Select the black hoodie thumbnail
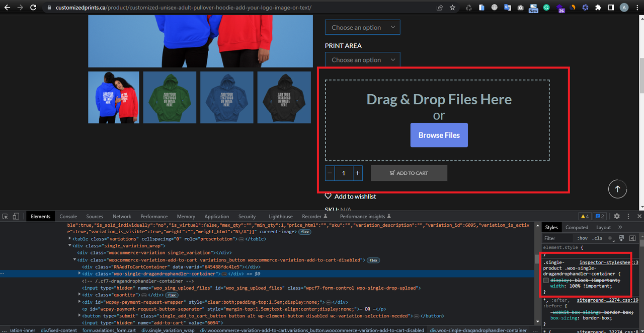Screen dimensions: 644x333 pyautogui.click(x=284, y=97)
